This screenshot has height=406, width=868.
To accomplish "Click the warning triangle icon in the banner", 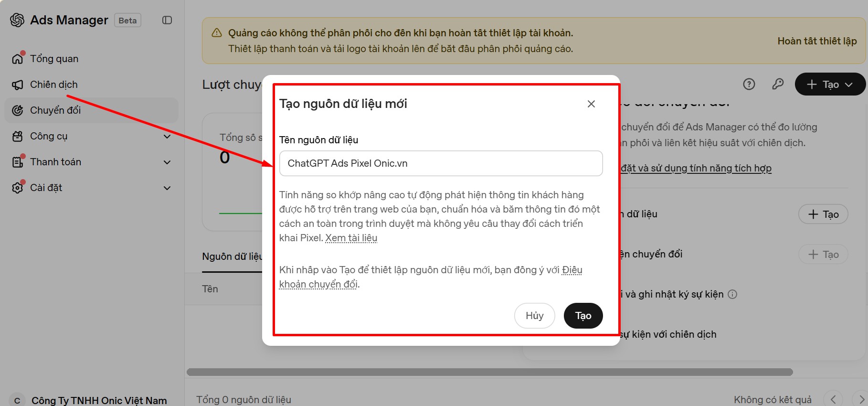I will [x=217, y=33].
